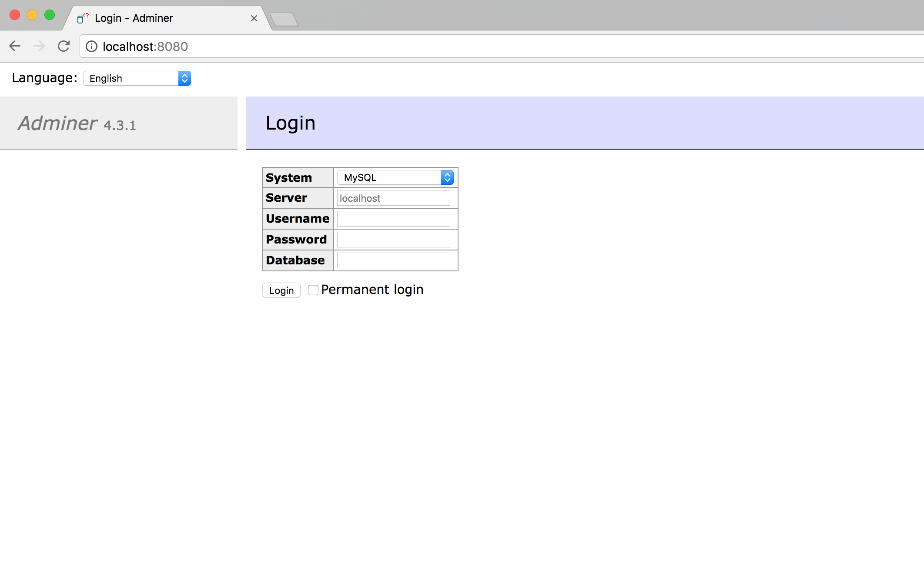
Task: Click into the Database field
Action: click(x=393, y=260)
